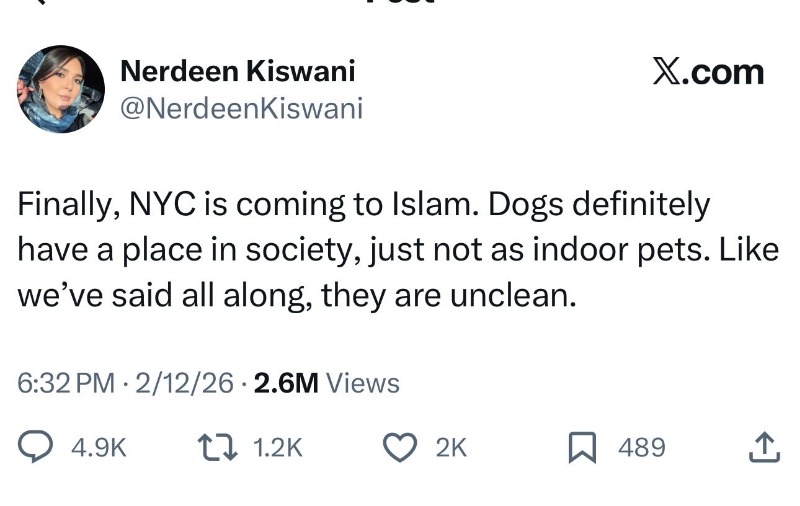Click the display name Nerdeen Kiswani
This screenshot has width=800, height=506.
pyautogui.click(x=237, y=71)
